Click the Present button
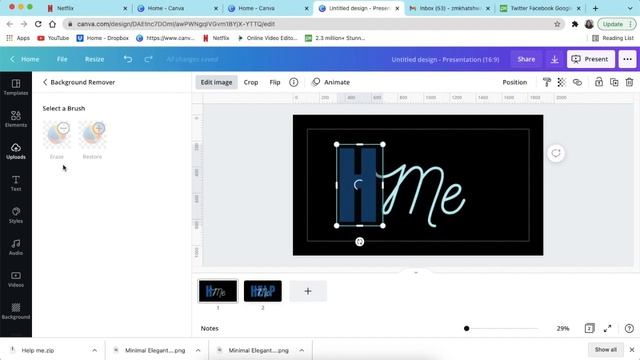 591,59
